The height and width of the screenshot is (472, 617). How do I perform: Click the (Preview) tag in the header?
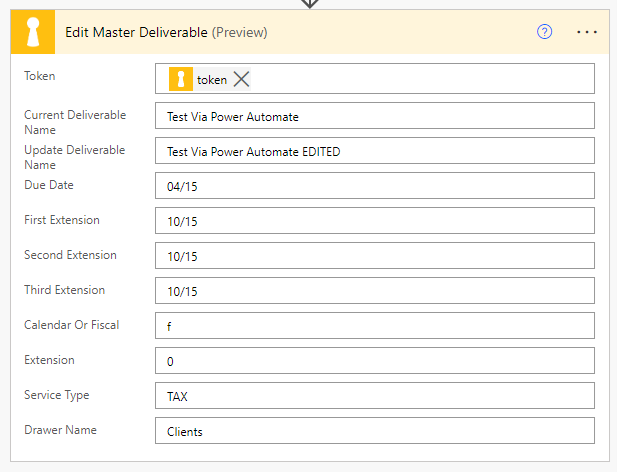pyautogui.click(x=239, y=32)
